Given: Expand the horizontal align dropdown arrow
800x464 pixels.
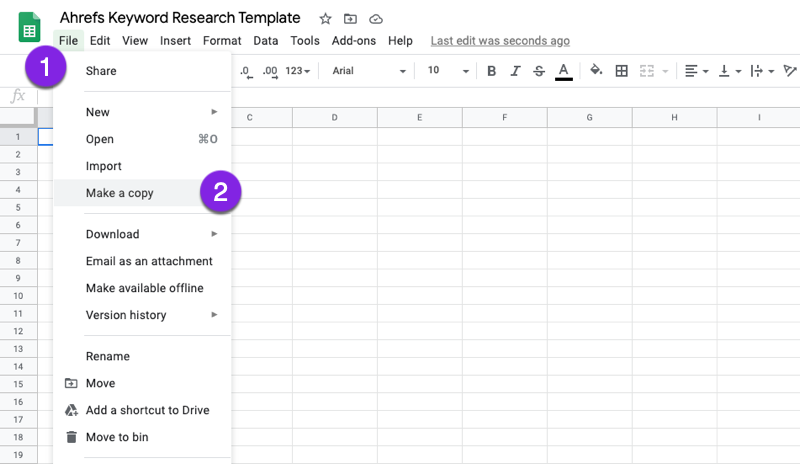Looking at the screenshot, I should pyautogui.click(x=706, y=71).
